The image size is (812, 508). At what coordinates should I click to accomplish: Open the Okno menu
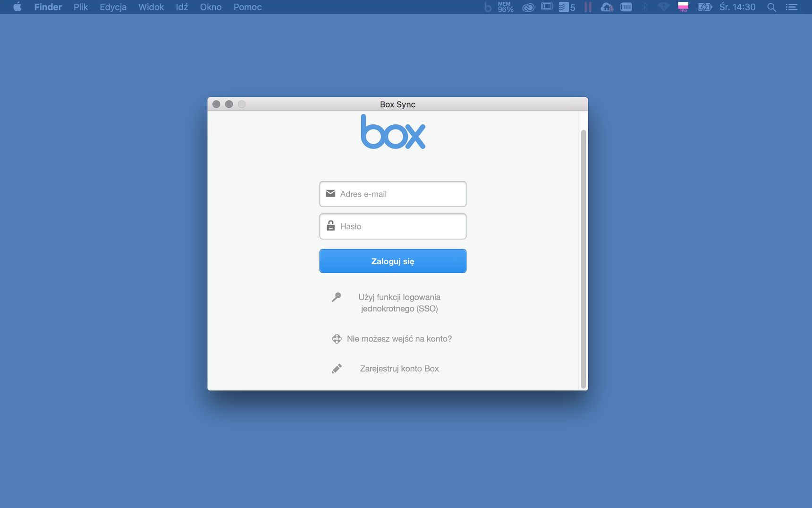(211, 7)
